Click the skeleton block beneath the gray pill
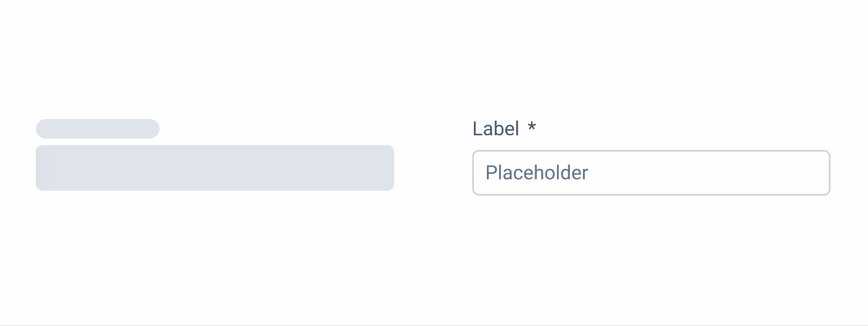This screenshot has width=868, height=326. 215,168
